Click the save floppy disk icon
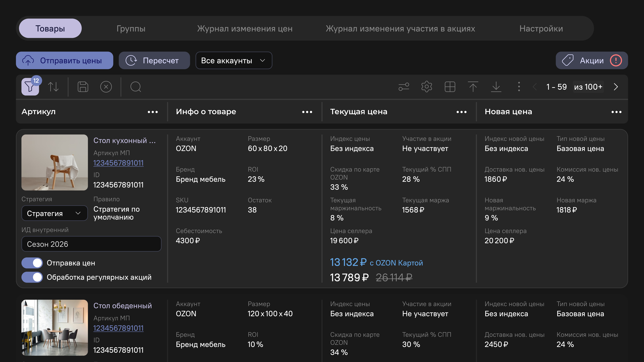 tap(83, 87)
